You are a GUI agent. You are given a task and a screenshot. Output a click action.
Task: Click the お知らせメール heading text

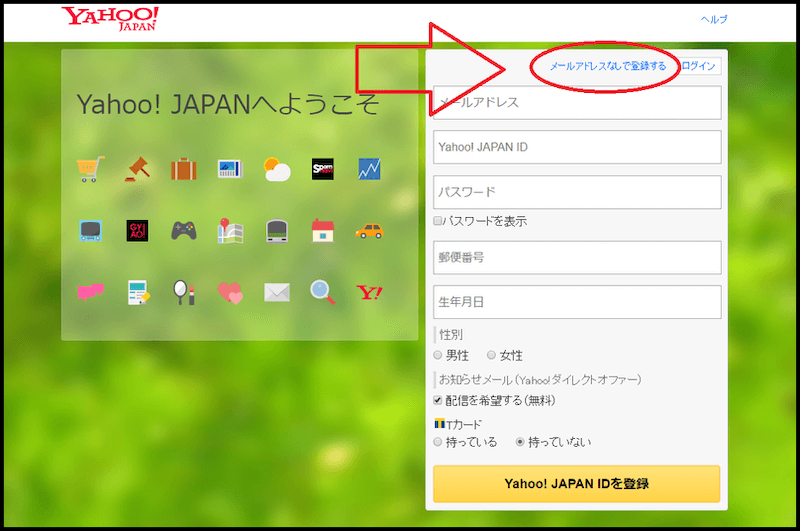(540, 380)
